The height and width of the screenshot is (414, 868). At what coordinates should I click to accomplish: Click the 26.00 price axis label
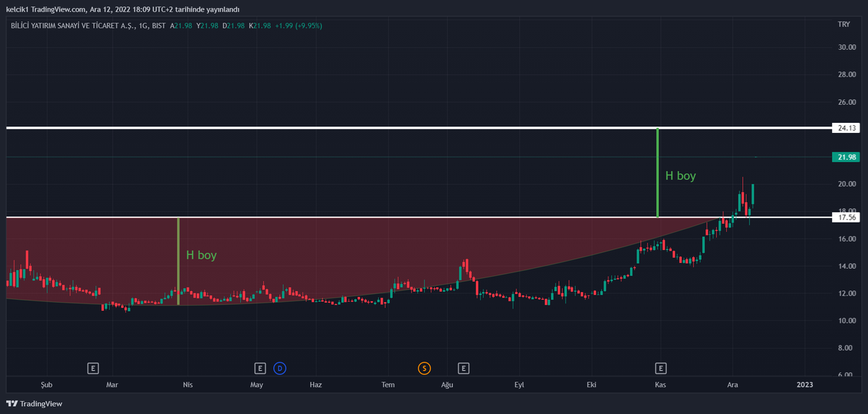[x=846, y=103]
